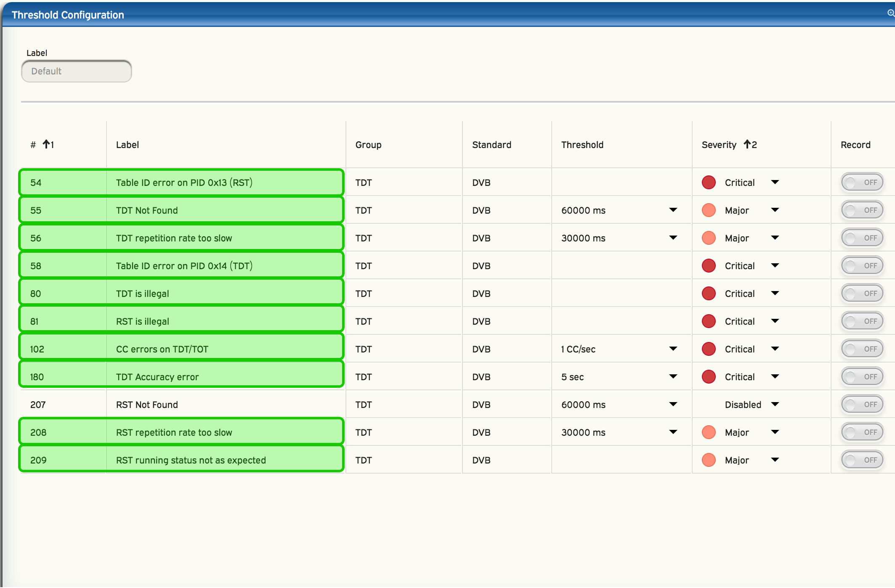This screenshot has height=588, width=895.
Task: Click the Severity column sort arrow
Action: point(748,144)
